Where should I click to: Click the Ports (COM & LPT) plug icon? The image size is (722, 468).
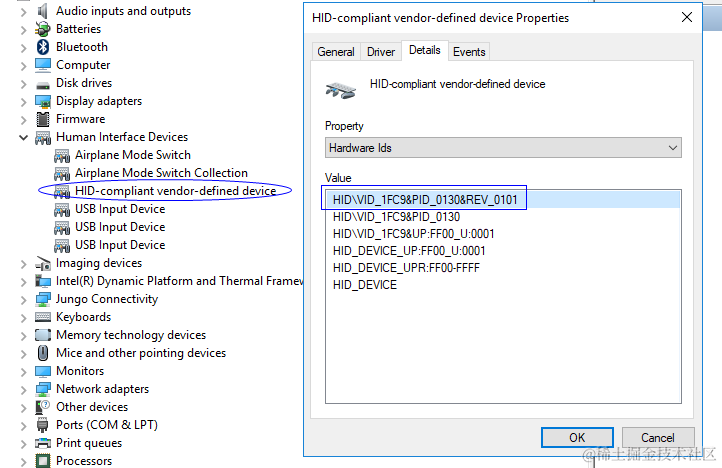pos(42,425)
